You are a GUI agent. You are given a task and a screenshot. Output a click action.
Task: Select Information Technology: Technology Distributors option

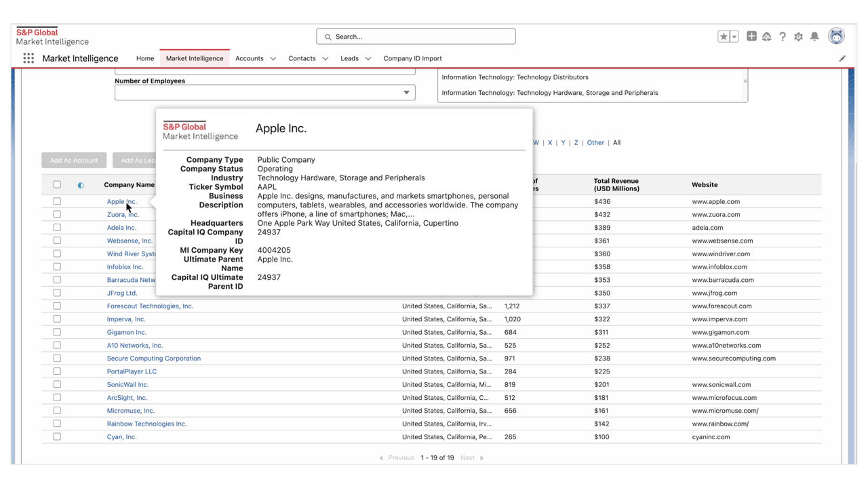click(515, 77)
